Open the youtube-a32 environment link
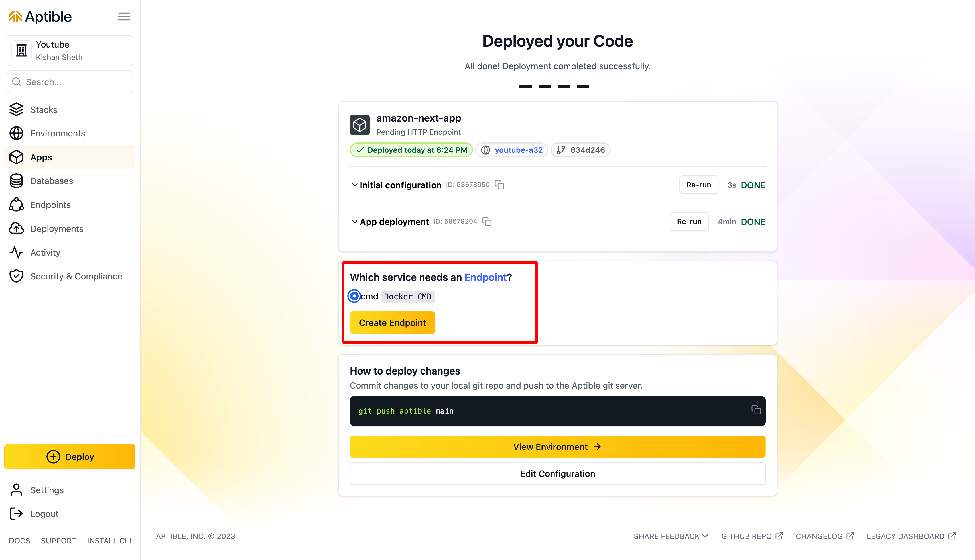This screenshot has height=560, width=975. click(518, 150)
